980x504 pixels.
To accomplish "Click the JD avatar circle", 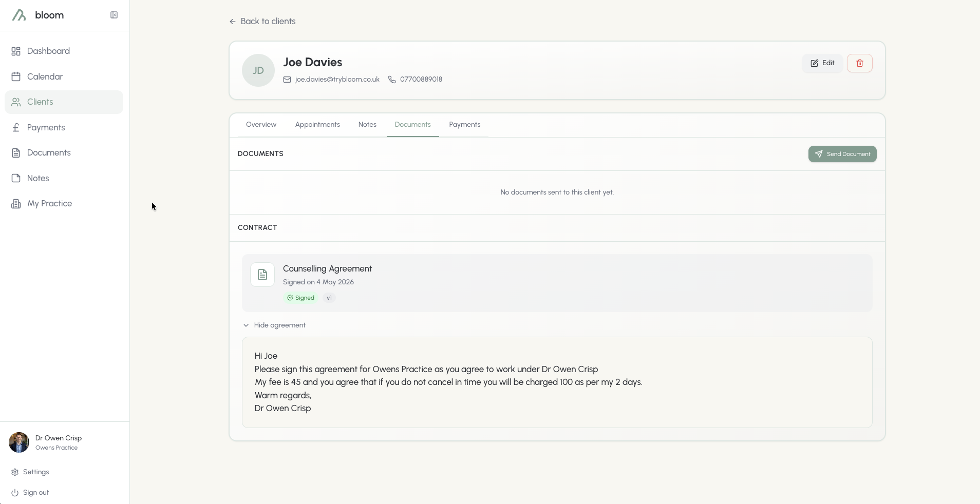I will tap(258, 70).
